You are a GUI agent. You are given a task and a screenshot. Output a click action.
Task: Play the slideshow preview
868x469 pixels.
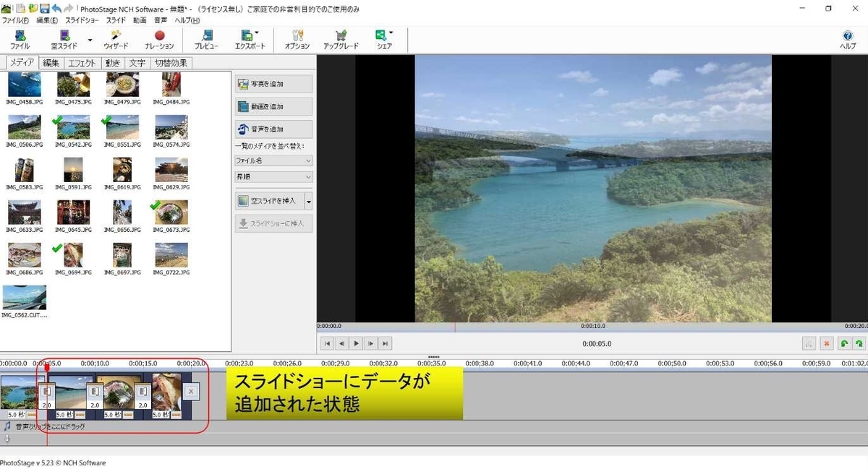coord(356,344)
